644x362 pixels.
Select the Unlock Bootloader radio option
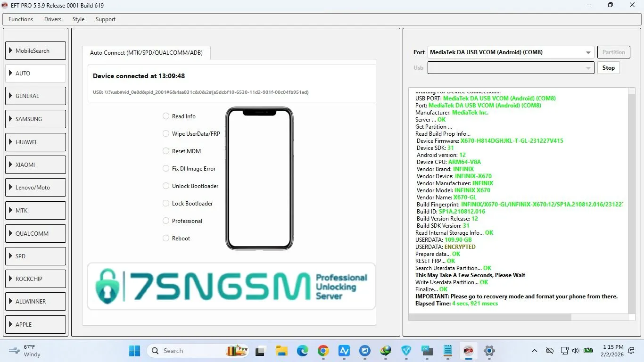(166, 186)
